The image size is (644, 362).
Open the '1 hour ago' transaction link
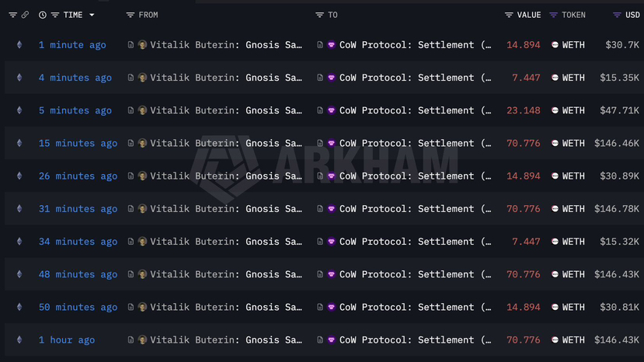click(x=67, y=339)
